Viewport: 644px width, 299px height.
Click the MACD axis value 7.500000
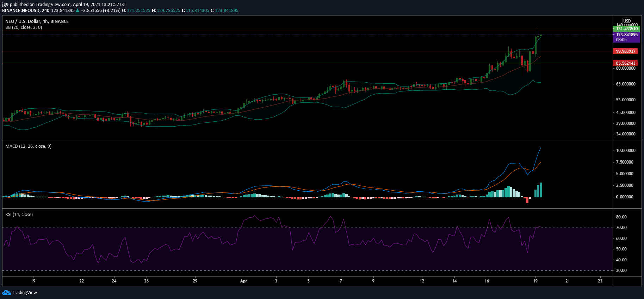[625, 162]
